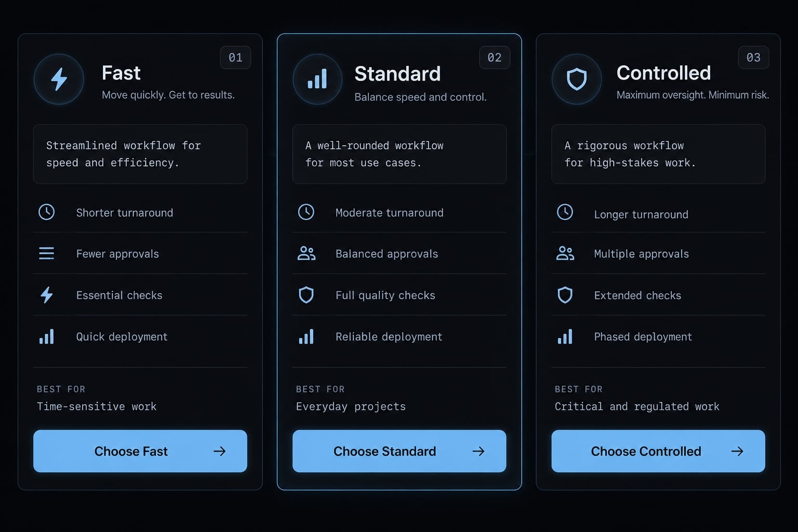Viewport: 798px width, 532px height.
Task: Click the bars icon next to Phased deployment
Action: 565,337
